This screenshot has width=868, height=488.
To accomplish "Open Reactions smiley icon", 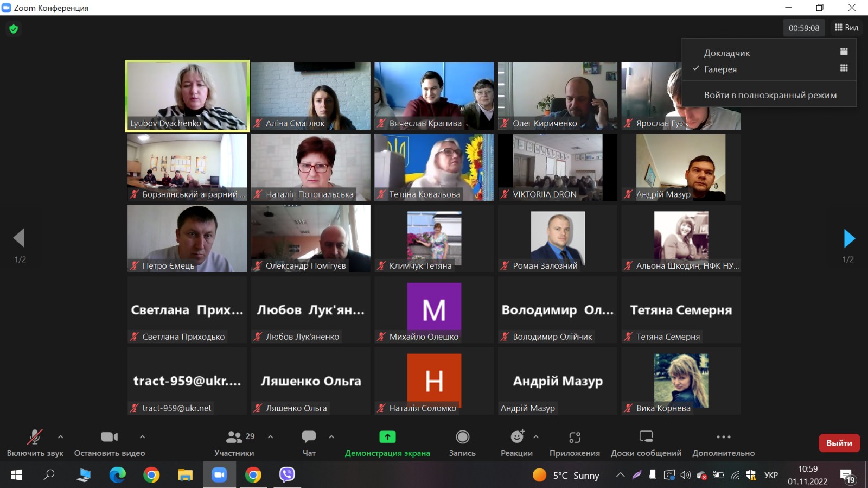I will point(517,436).
